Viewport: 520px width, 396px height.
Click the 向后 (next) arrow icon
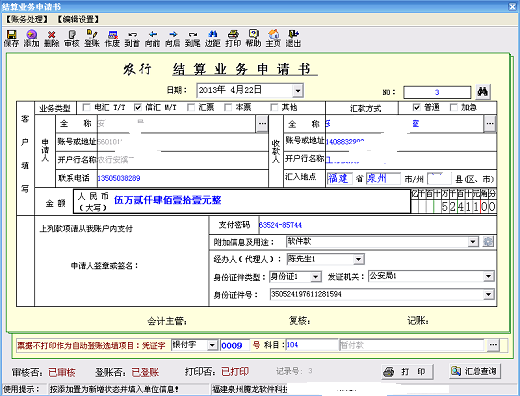click(173, 38)
